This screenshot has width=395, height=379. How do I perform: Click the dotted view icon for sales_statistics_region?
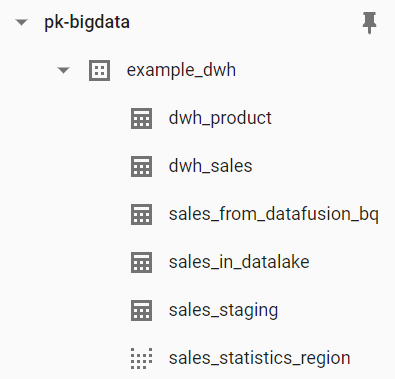coord(141,358)
